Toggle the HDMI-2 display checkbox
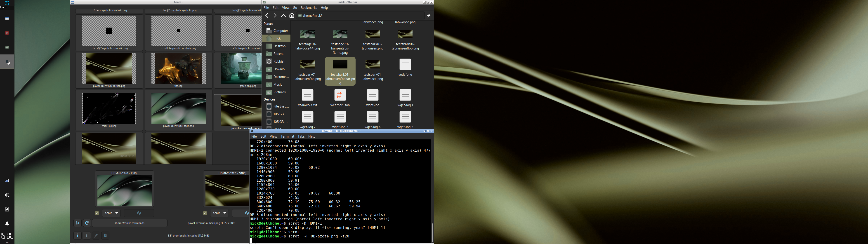This screenshot has width=868, height=244. coord(205,213)
